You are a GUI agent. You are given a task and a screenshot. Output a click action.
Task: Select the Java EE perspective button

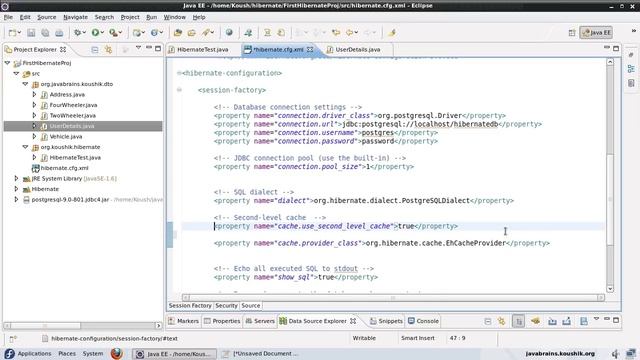(x=596, y=33)
